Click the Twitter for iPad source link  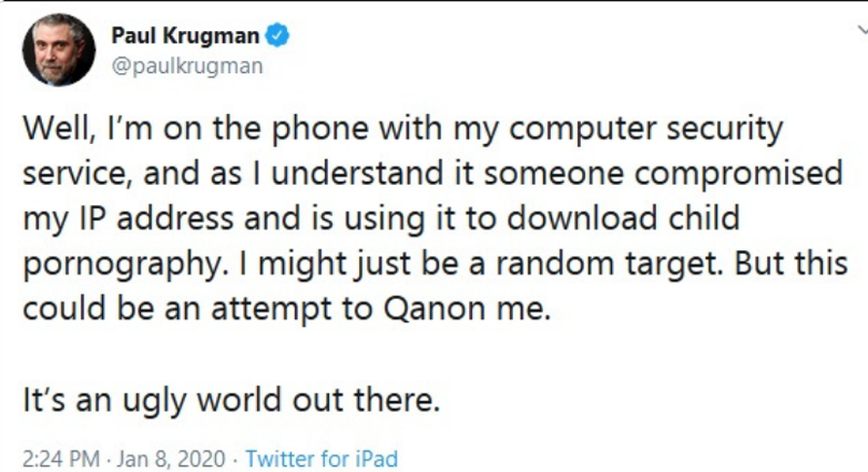[322, 458]
